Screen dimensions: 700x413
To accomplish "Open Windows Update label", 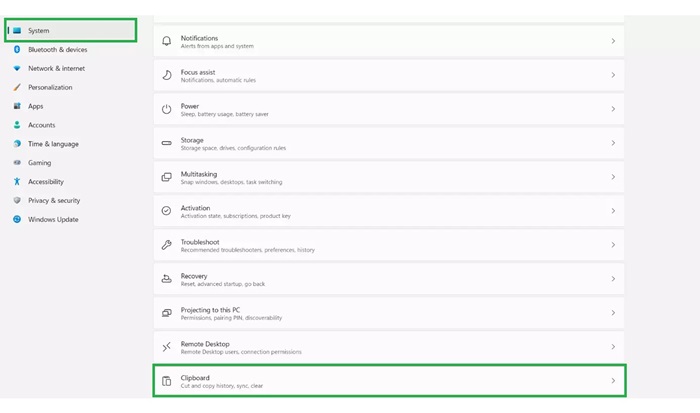I will [53, 219].
